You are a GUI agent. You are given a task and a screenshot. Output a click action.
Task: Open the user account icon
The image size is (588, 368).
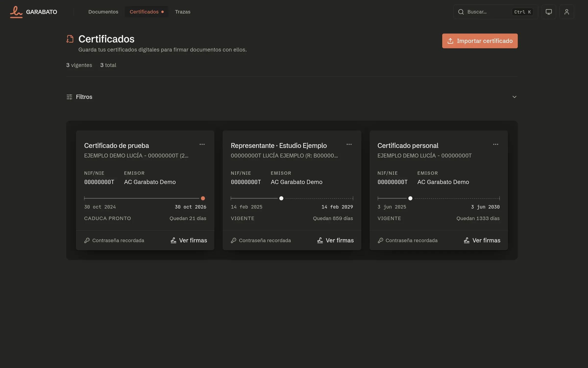(x=566, y=12)
